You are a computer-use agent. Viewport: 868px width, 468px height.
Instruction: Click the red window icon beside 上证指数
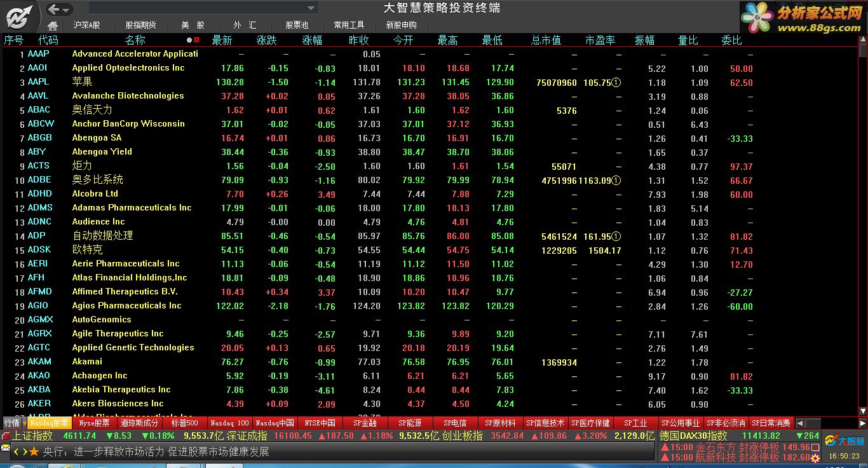point(6,436)
